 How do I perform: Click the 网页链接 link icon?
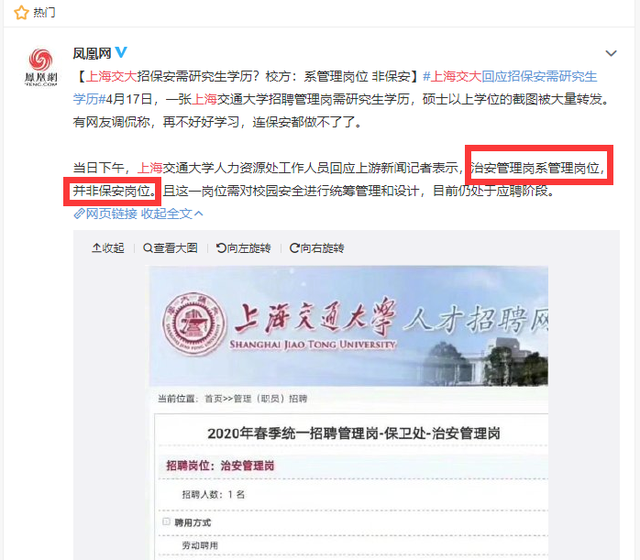tap(79, 213)
